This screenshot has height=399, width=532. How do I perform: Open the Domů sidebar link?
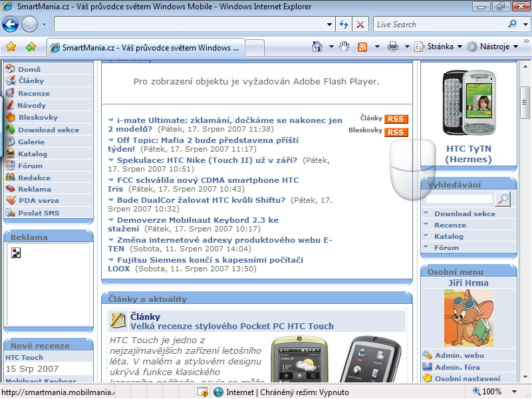point(29,69)
